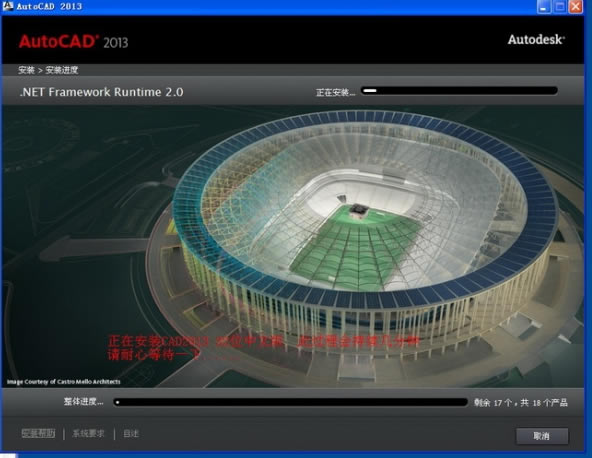The height and width of the screenshot is (458, 592).
Task: Click the disabled maximize button
Action: [560, 6]
